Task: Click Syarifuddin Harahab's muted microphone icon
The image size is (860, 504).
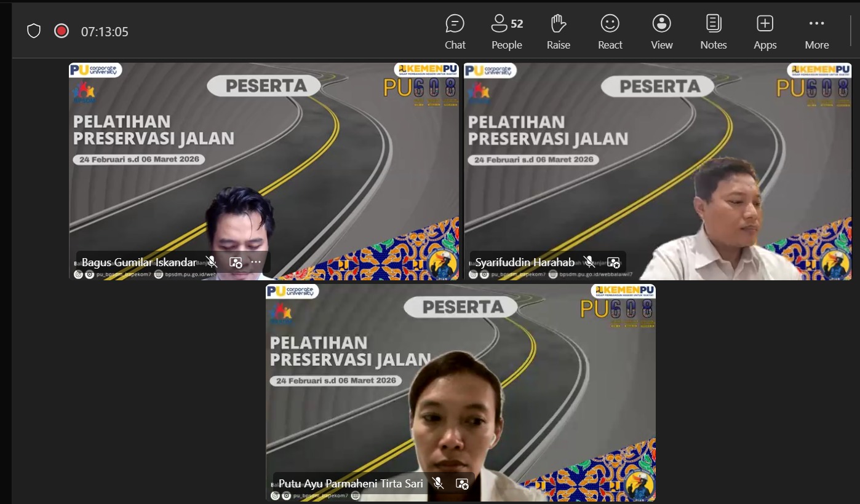Action: pos(589,262)
